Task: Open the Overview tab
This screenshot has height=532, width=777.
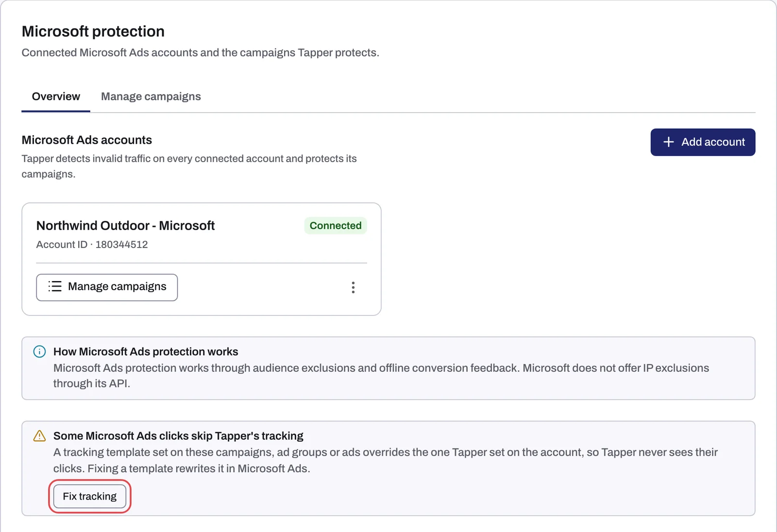Action: (56, 97)
